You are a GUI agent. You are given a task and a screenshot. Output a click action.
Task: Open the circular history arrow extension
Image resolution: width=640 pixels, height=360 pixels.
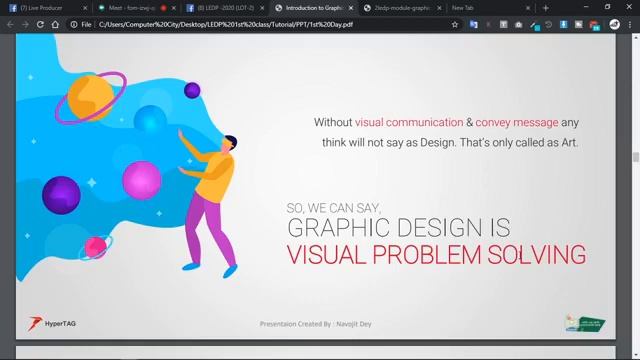point(549,24)
